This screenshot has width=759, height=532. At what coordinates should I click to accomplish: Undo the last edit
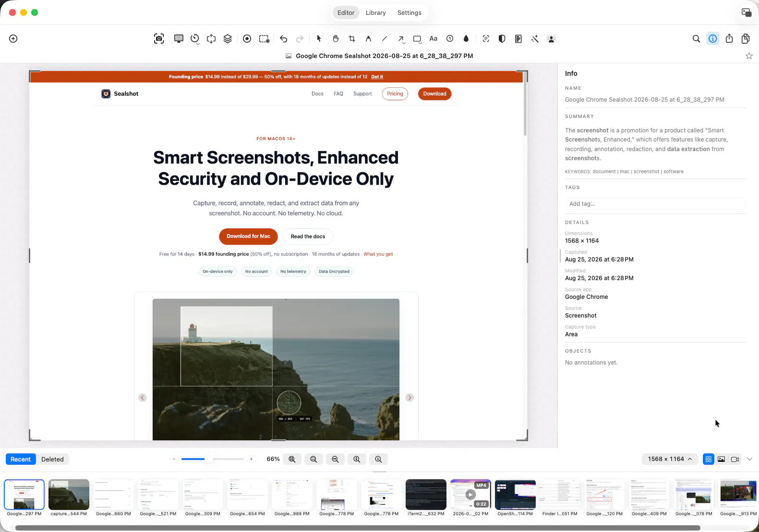pyautogui.click(x=283, y=39)
